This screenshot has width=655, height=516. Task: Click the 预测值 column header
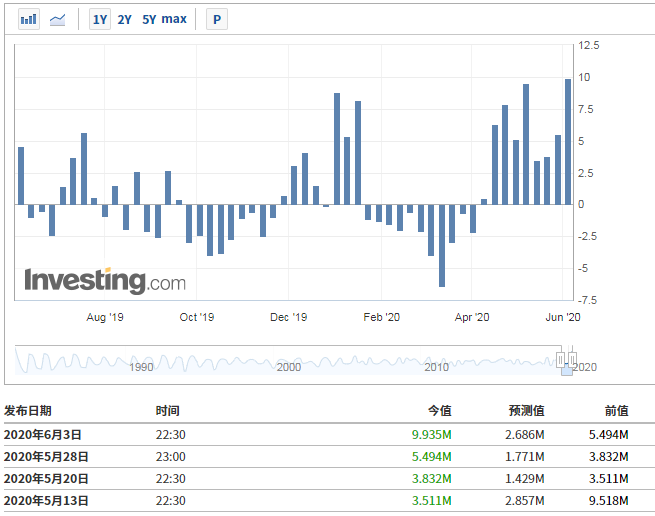tap(526, 411)
